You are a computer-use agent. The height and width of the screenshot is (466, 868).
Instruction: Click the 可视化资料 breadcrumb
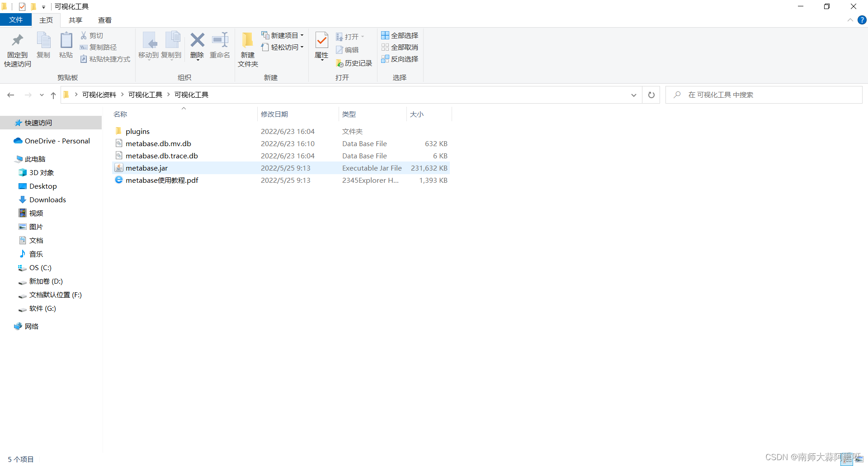point(99,95)
